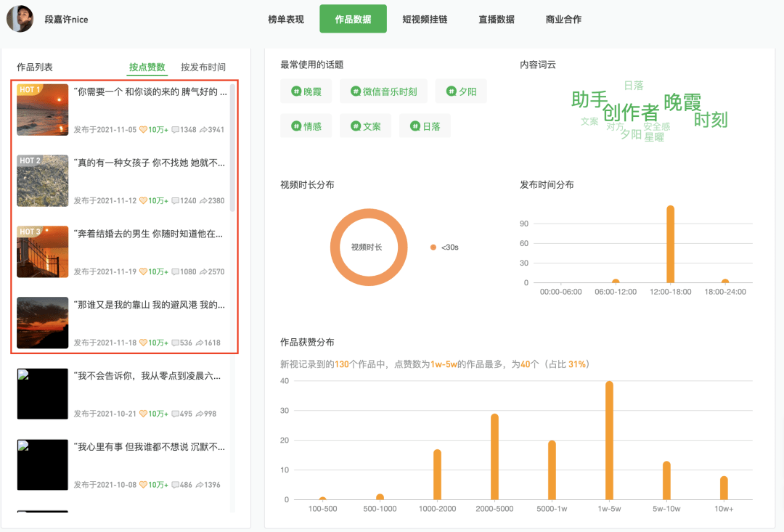Click the 1w-5w bar in likes chart
This screenshot has width=784, height=532.
pos(609,441)
